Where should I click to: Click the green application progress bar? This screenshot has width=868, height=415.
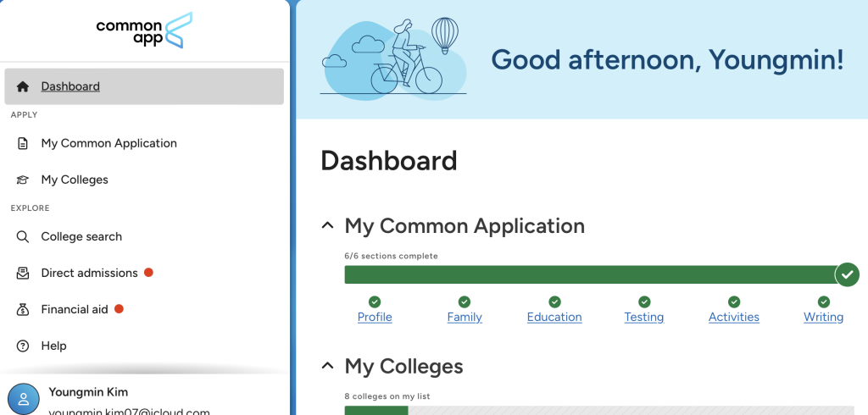[x=589, y=274]
